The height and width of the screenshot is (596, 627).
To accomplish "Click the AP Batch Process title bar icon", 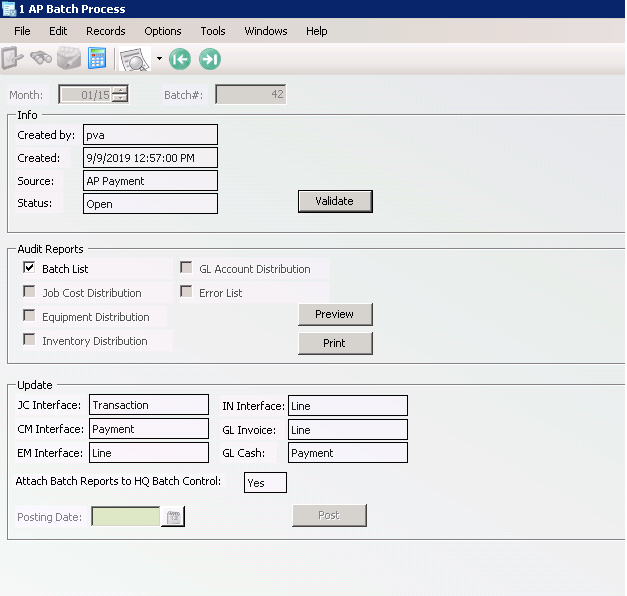I will tap(8, 9).
